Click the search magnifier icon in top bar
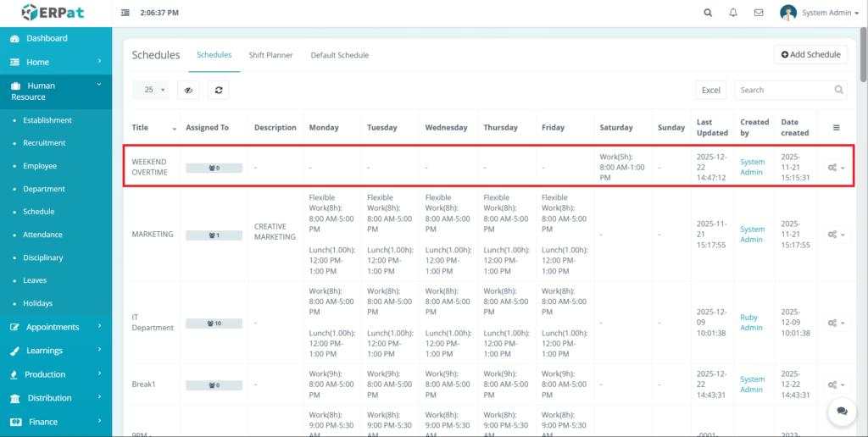 pyautogui.click(x=709, y=13)
